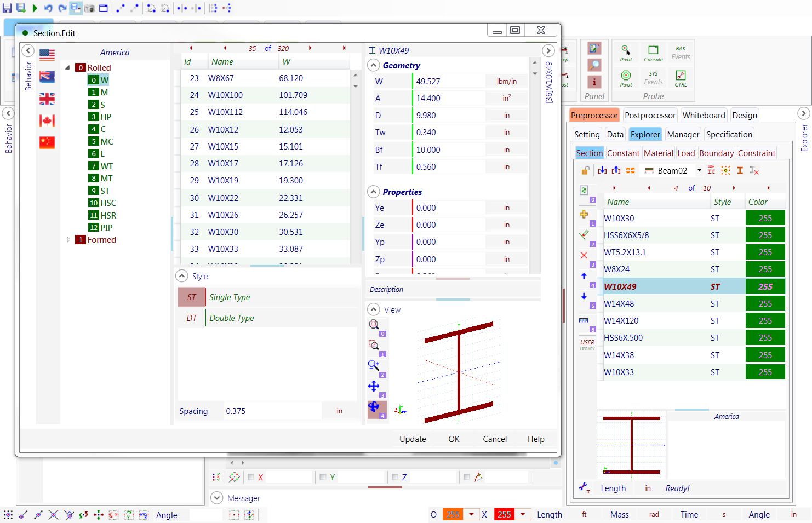The height and width of the screenshot is (523, 812).
Task: Open the Beam02 dropdown
Action: coord(699,171)
